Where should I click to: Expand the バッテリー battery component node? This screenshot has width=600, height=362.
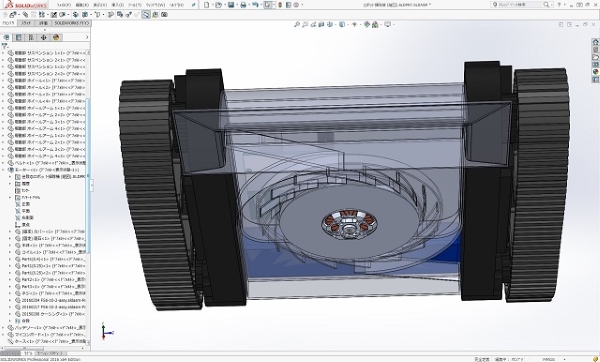click(3, 328)
